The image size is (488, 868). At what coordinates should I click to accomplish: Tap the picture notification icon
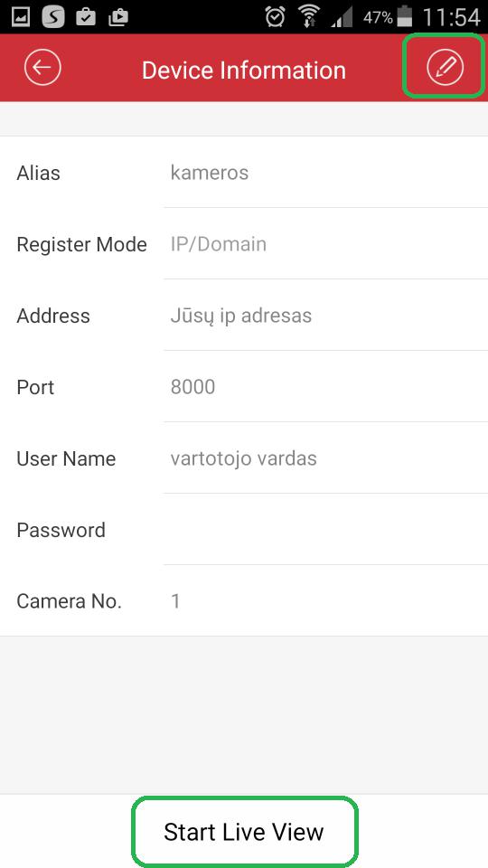(x=21, y=18)
